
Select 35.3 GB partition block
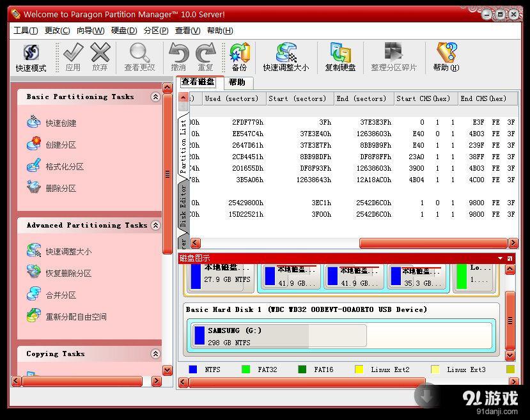(417, 277)
